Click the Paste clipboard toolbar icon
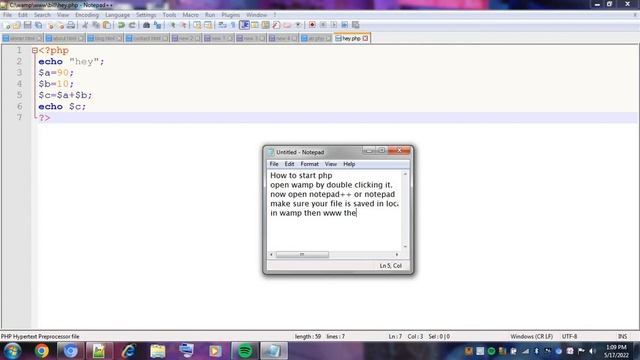640x360 pixels. (x=107, y=25)
